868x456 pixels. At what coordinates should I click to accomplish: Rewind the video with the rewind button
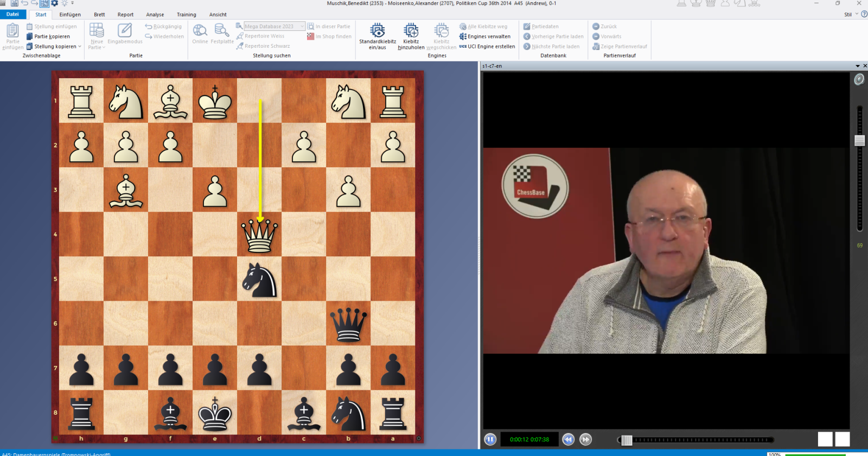point(568,440)
